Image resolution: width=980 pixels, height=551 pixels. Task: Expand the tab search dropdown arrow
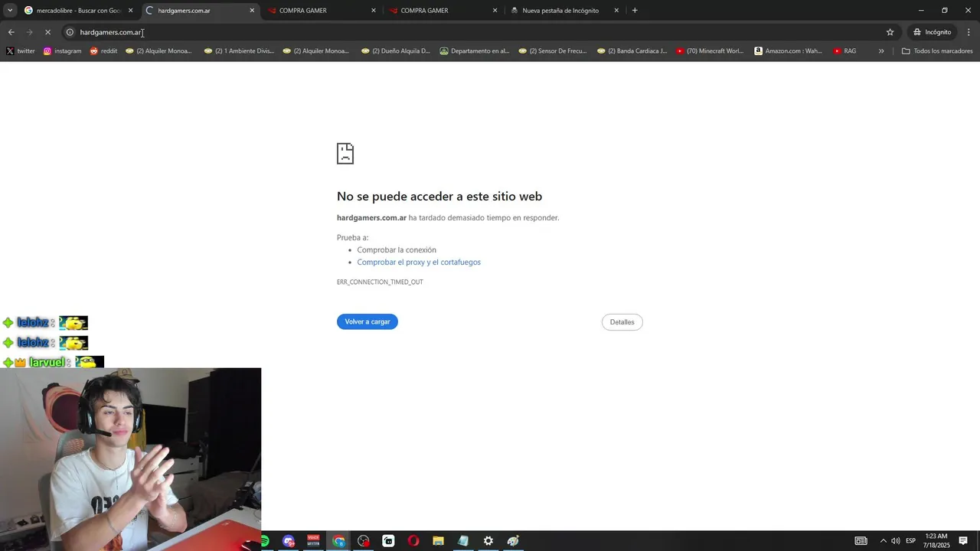click(9, 11)
